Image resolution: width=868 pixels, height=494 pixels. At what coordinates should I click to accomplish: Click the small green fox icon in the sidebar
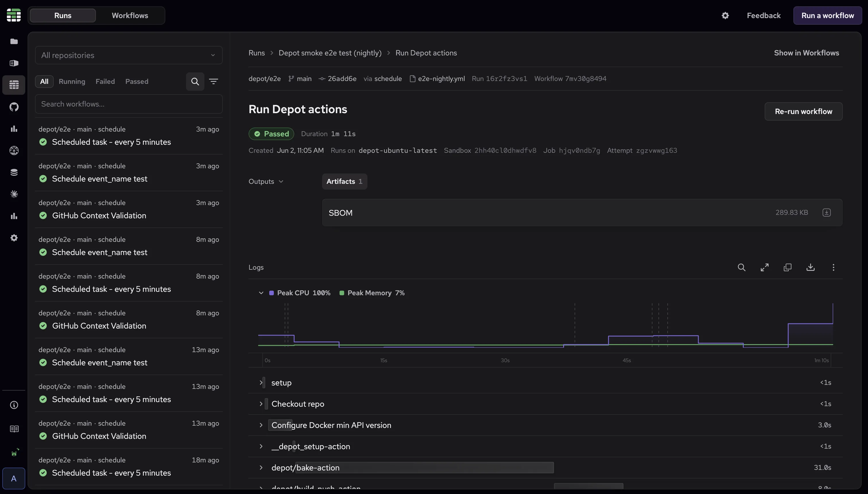tap(15, 453)
